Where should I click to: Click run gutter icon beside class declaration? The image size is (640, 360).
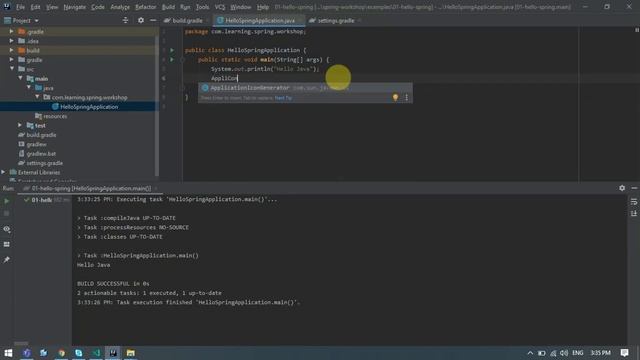tap(172, 50)
